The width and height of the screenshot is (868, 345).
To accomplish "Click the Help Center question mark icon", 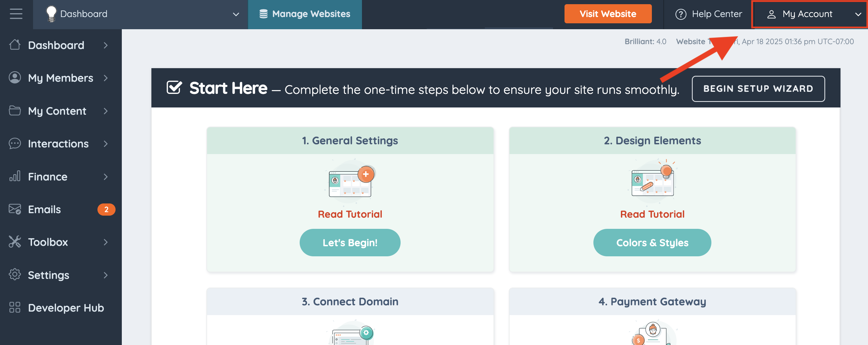I will click(681, 14).
